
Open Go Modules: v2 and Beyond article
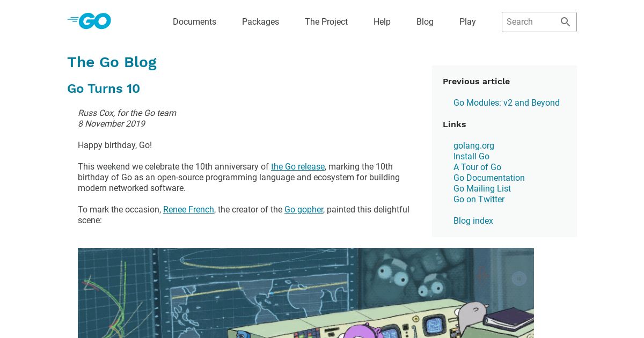pyautogui.click(x=507, y=103)
